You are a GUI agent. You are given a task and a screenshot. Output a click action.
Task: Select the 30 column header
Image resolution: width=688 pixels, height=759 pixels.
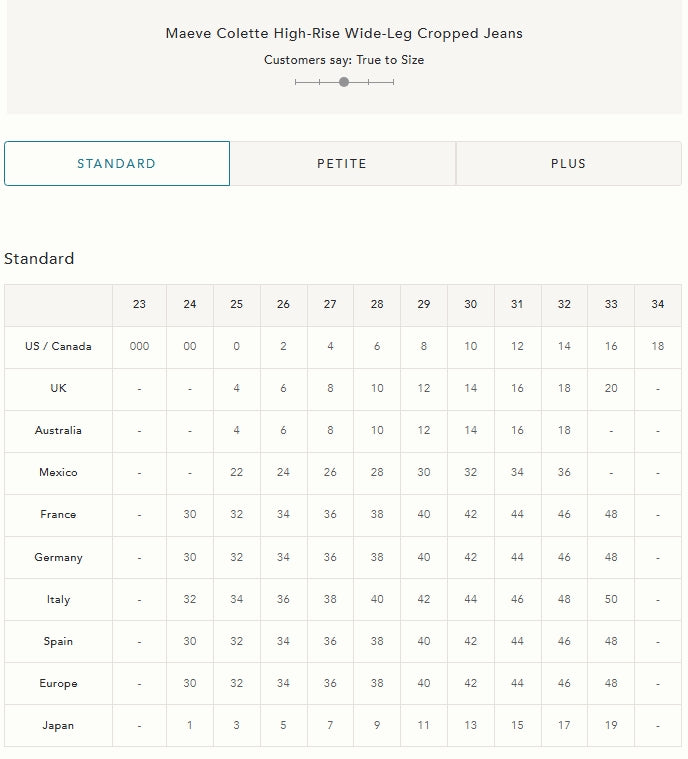pos(471,304)
